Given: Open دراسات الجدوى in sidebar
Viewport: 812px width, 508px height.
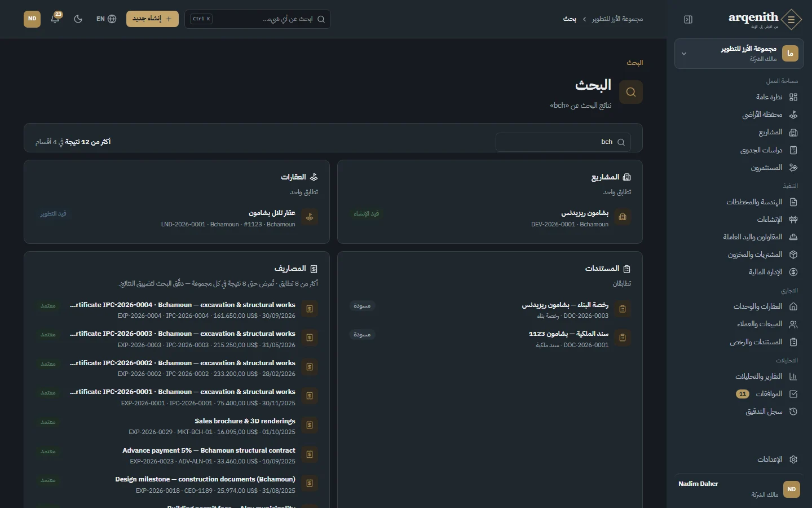Looking at the screenshot, I should (739, 150).
